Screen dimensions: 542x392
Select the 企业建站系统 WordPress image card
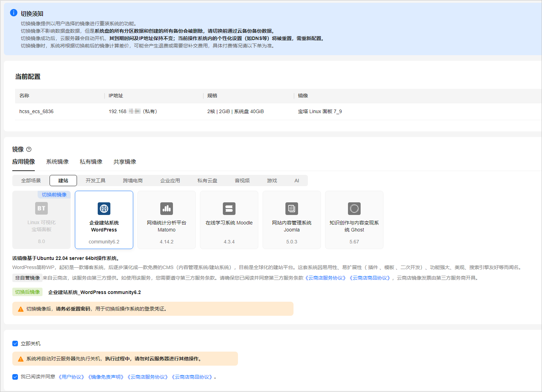tap(104, 220)
